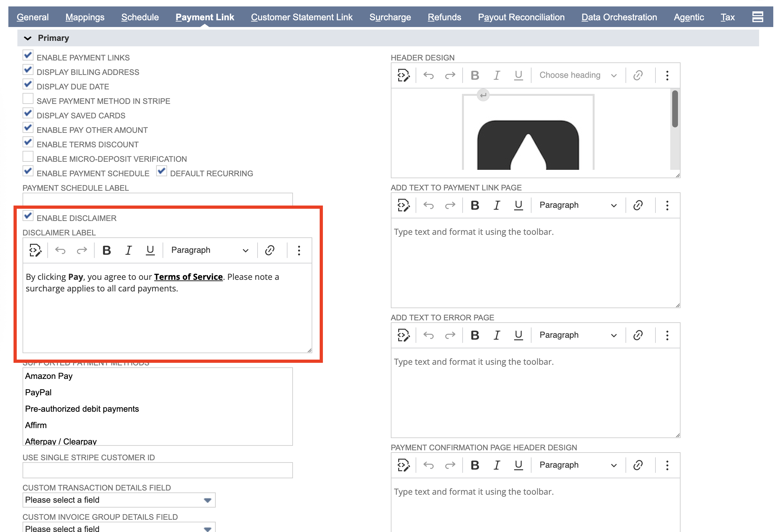Click Bold in Header Design toolbar

(475, 75)
